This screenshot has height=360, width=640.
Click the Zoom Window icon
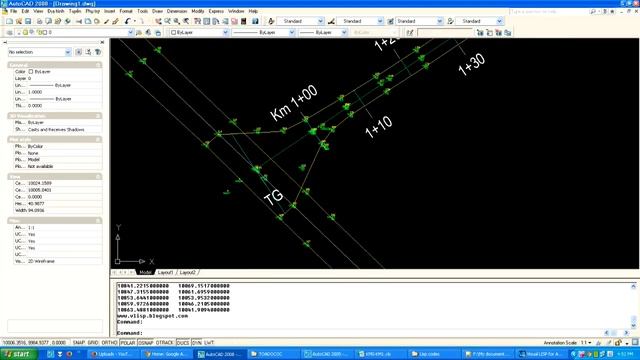click(177, 21)
